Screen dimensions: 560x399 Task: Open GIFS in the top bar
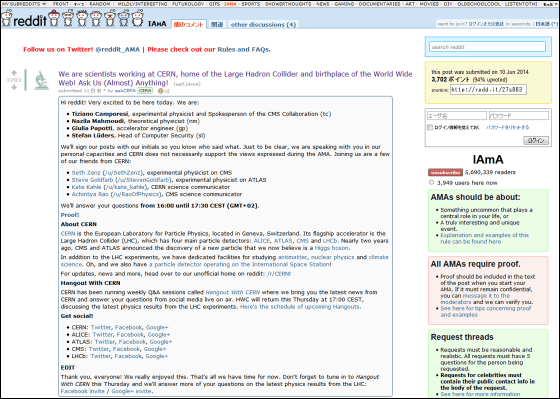[214, 4]
